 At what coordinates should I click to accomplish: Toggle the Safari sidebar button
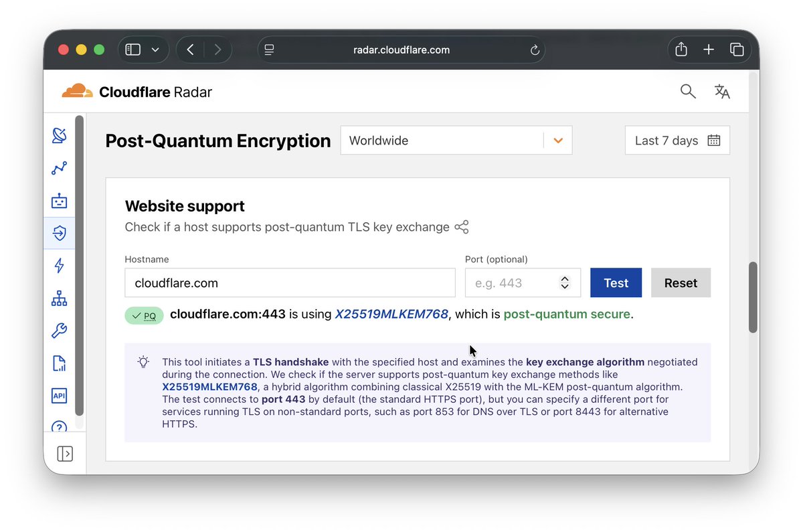pyautogui.click(x=133, y=50)
